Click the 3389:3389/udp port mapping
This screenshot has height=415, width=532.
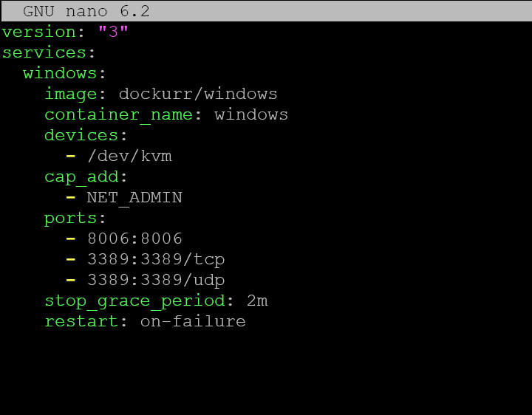click(156, 280)
